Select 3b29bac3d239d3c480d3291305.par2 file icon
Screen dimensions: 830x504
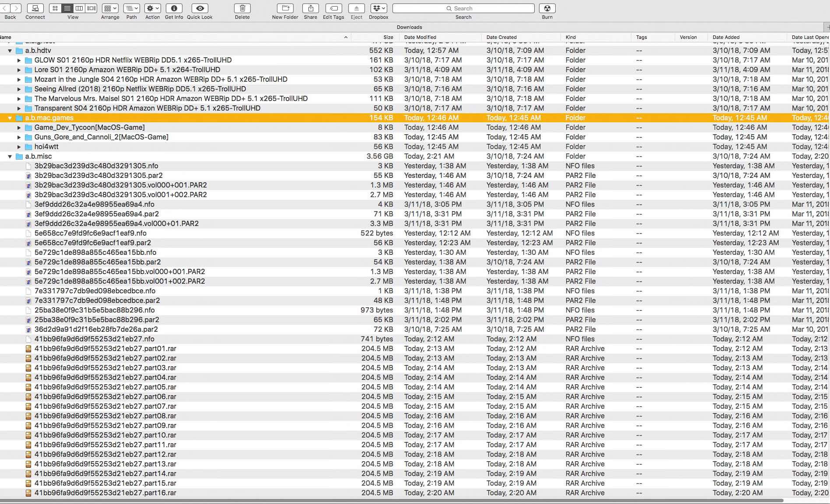click(x=28, y=176)
